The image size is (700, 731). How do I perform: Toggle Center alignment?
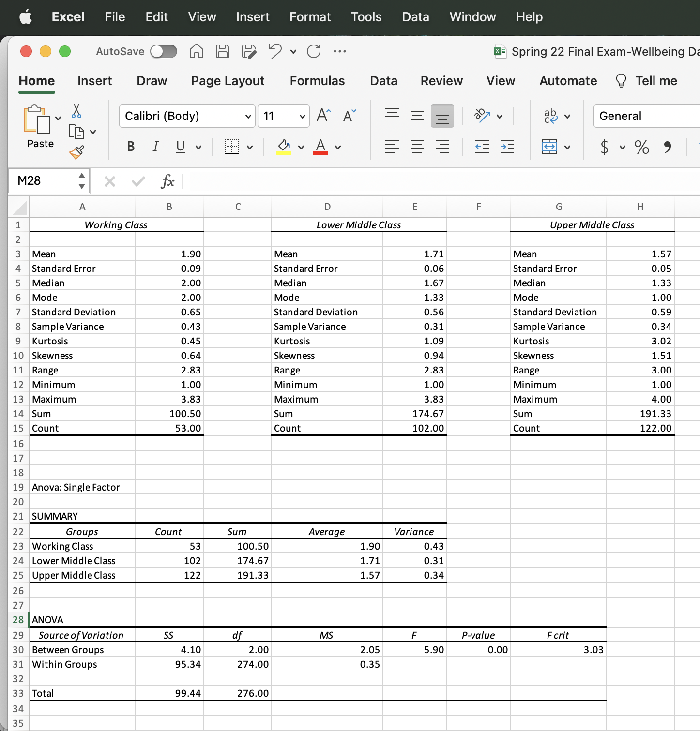click(x=417, y=147)
